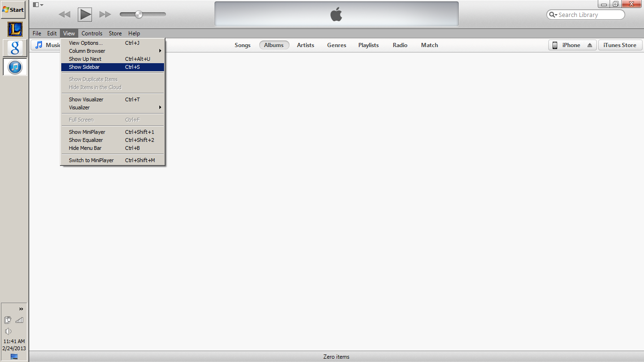Open League of Legends taskbar icon
The height and width of the screenshot is (362, 644).
point(15,29)
